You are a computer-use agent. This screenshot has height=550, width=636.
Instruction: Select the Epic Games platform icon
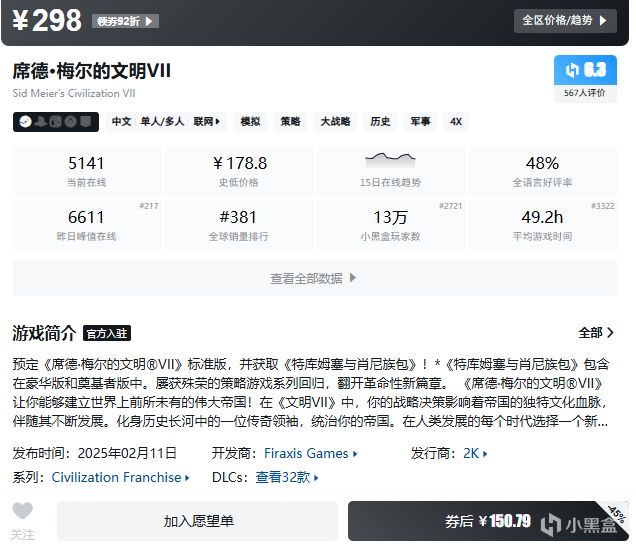pyautogui.click(x=85, y=121)
